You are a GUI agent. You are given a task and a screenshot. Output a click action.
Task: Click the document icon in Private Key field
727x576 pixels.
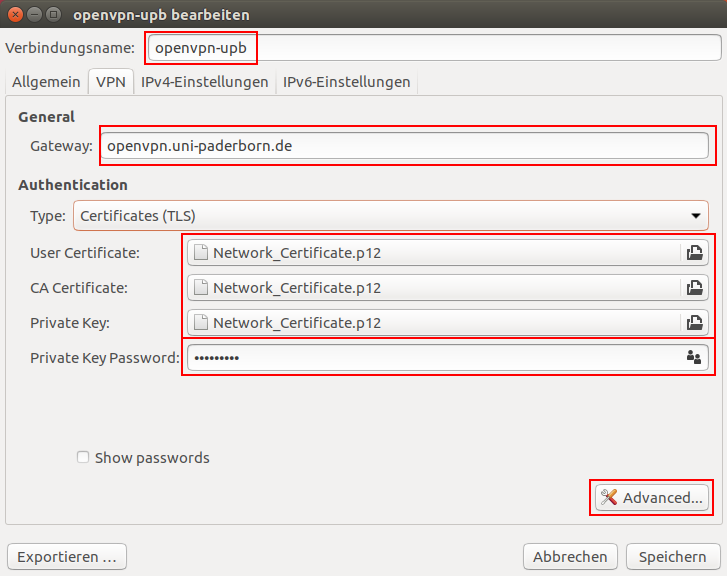click(201, 323)
